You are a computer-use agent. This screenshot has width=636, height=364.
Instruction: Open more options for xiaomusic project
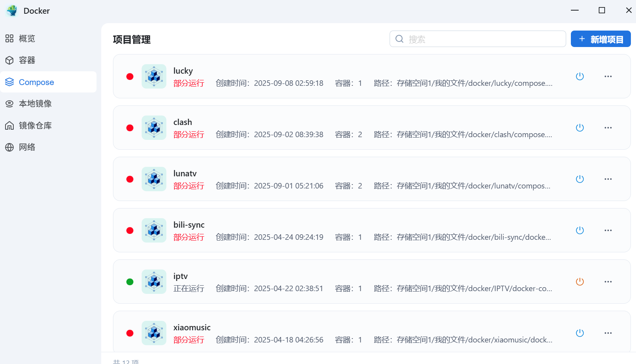[608, 333]
